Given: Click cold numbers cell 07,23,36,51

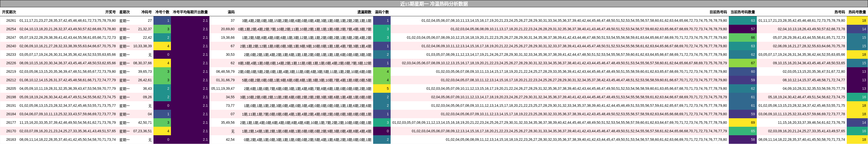Looking at the screenshot, I should 142,131.
